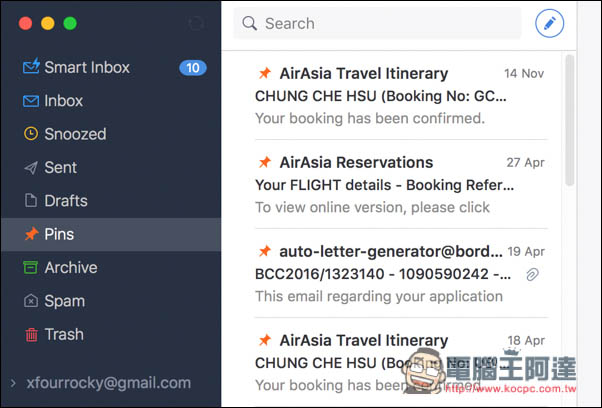Click 'To view online version, please click' preview
This screenshot has height=408, width=602.
coord(372,207)
